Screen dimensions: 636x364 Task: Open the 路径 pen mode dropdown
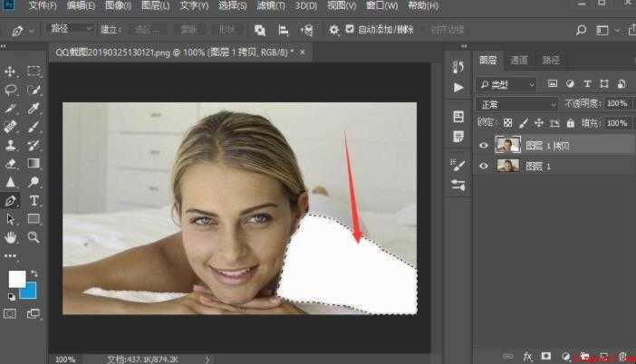pos(71,28)
